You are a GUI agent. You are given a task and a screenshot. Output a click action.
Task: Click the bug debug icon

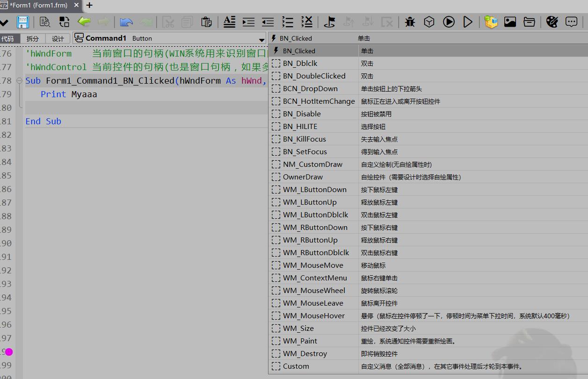410,22
